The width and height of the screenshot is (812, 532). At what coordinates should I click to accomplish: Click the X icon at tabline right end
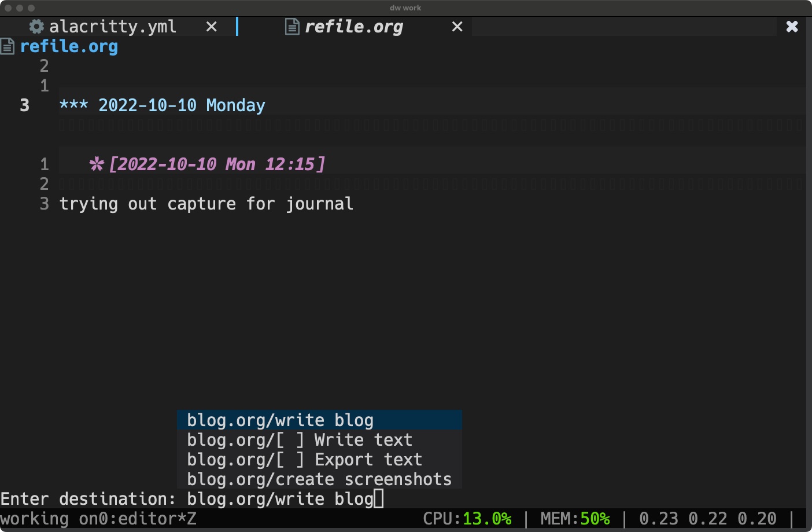792,27
